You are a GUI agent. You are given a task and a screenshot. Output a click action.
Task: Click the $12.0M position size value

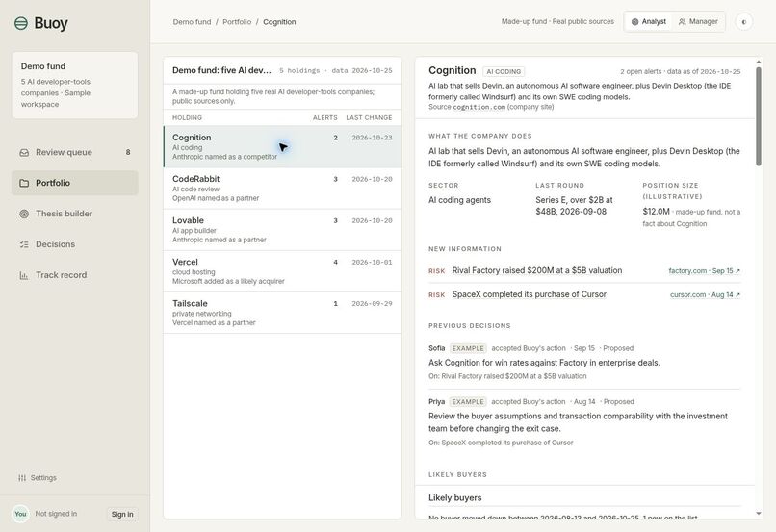coord(657,212)
